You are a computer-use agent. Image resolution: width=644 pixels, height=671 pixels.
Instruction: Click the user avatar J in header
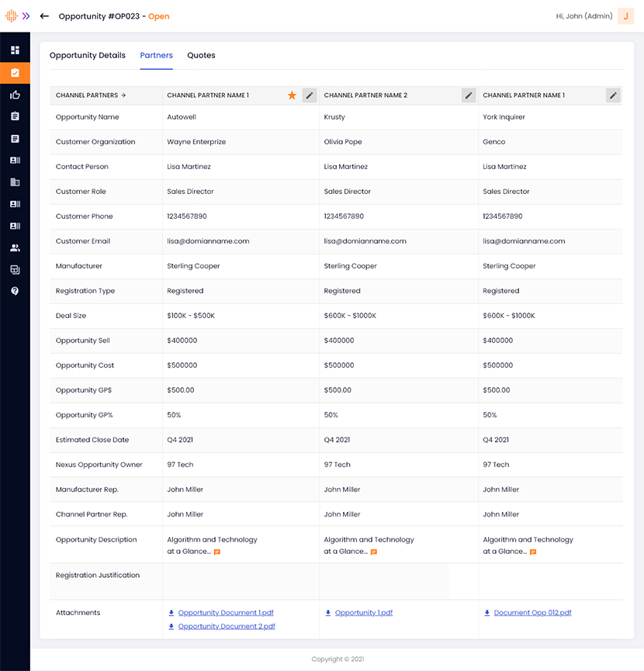coord(625,16)
